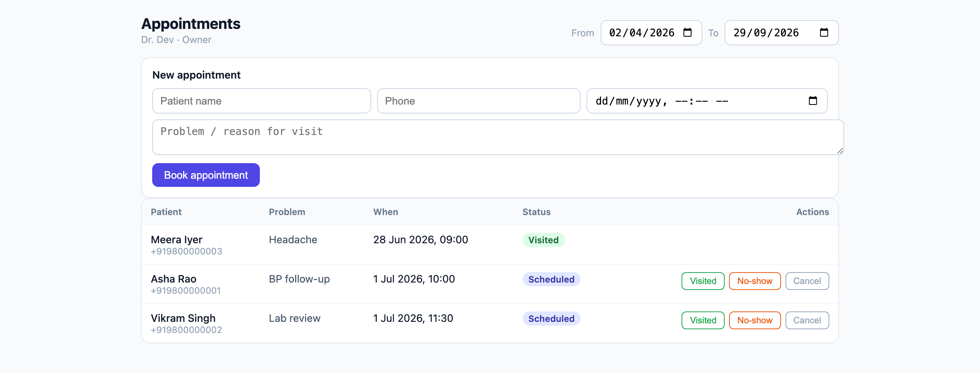Image resolution: width=980 pixels, height=373 pixels.
Task: Click the Book appointment button
Action: click(x=206, y=175)
